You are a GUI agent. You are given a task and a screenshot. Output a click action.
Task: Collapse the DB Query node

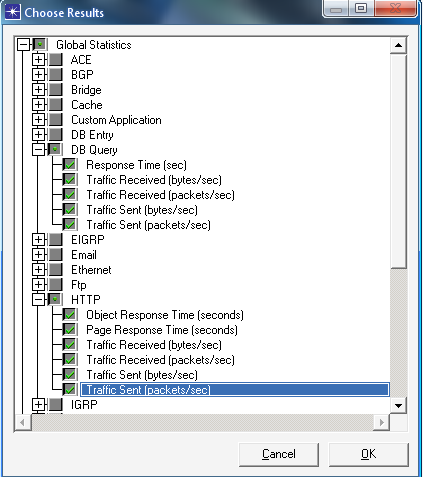click(x=38, y=150)
